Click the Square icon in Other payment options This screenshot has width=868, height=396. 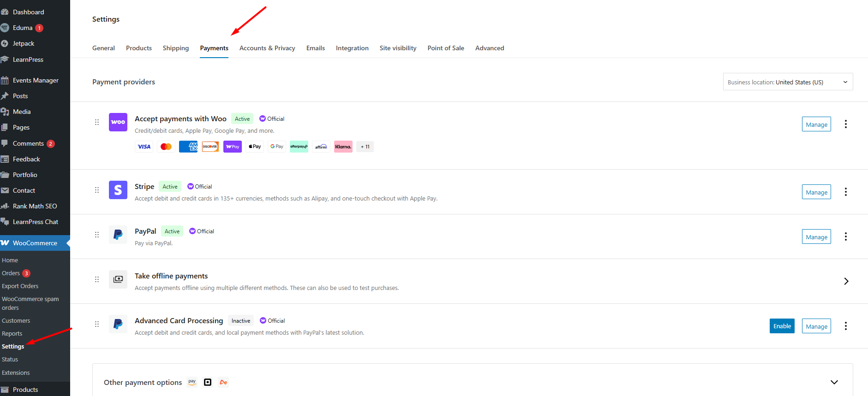point(208,382)
